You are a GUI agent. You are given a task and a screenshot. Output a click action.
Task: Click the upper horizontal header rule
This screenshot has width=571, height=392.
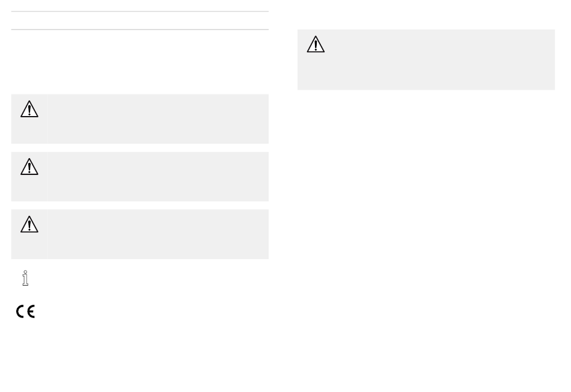[140, 11]
